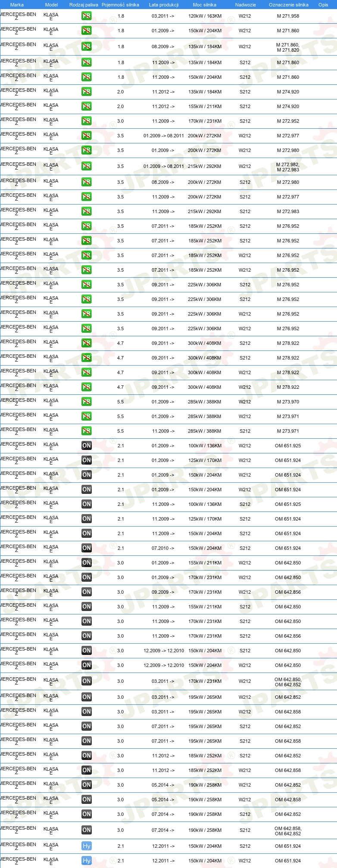Viewport: 337px width, 868px height.
Task: Click the engine code M 271.958
Action: click(x=288, y=16)
